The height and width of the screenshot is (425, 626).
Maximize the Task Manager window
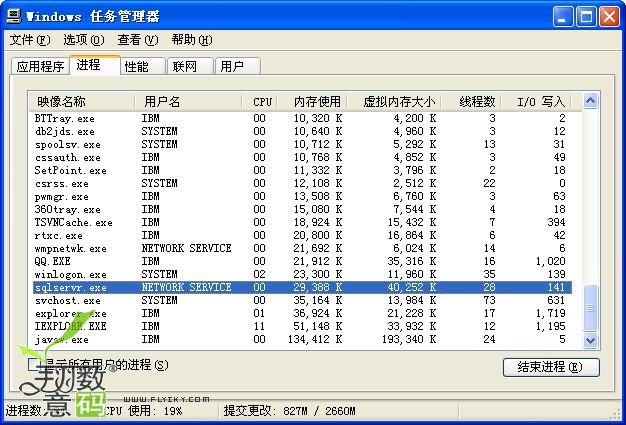pyautogui.click(x=586, y=17)
